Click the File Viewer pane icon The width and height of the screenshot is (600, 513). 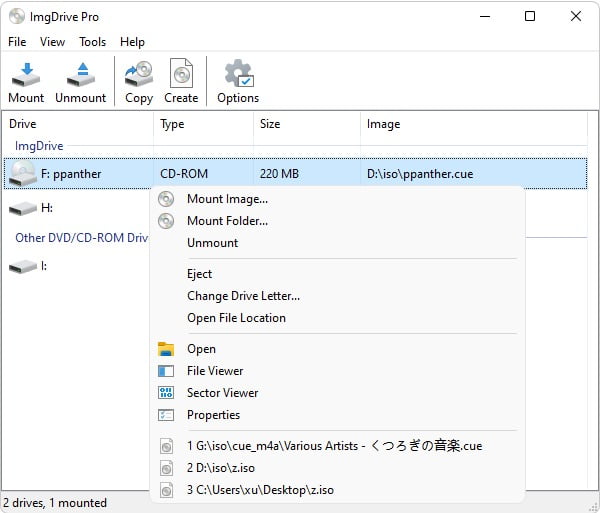tap(166, 371)
